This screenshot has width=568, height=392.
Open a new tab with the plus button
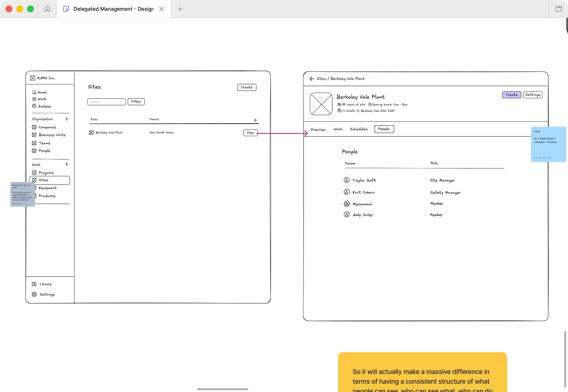[x=180, y=9]
